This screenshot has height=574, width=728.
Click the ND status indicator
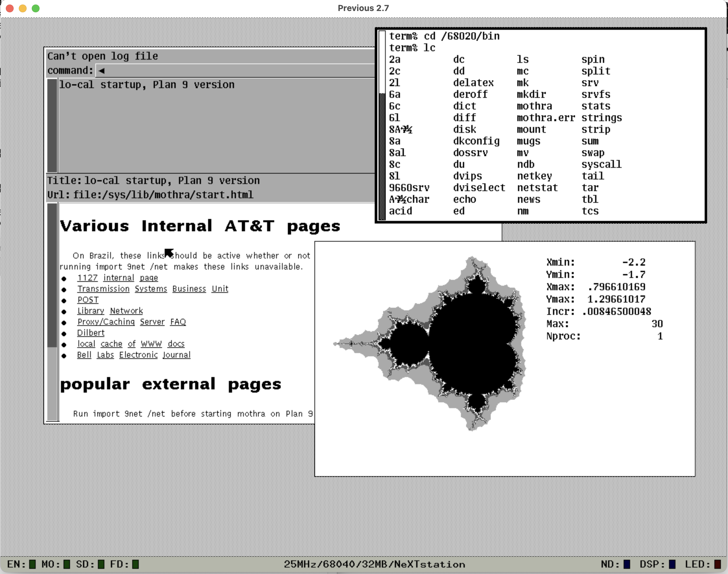pyautogui.click(x=627, y=564)
